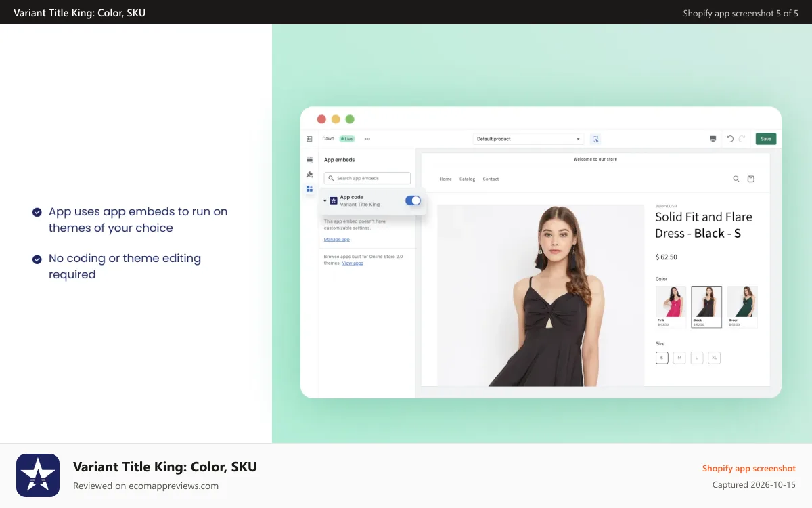Click the Live status badge

347,139
